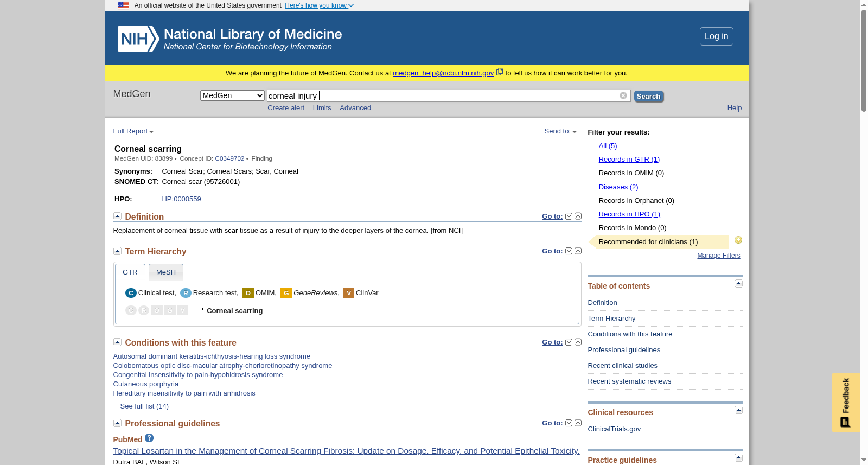Filter by All (5) results
The height and width of the screenshot is (465, 868).
click(x=608, y=146)
